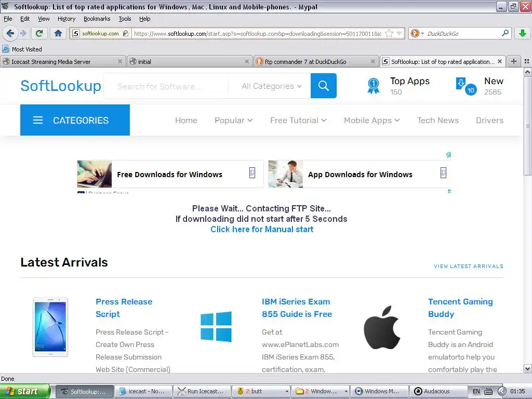Open the blue CATEGORIES hamburger menu

(75, 120)
